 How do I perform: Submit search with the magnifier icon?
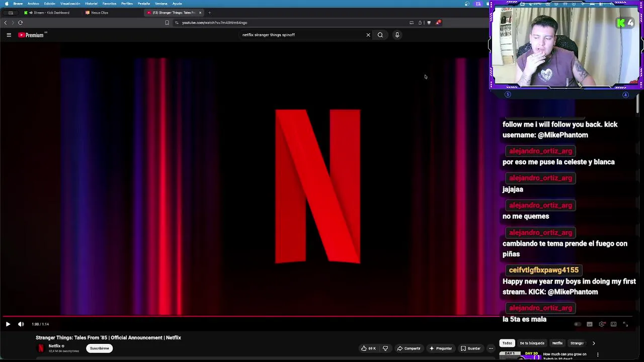point(380,35)
